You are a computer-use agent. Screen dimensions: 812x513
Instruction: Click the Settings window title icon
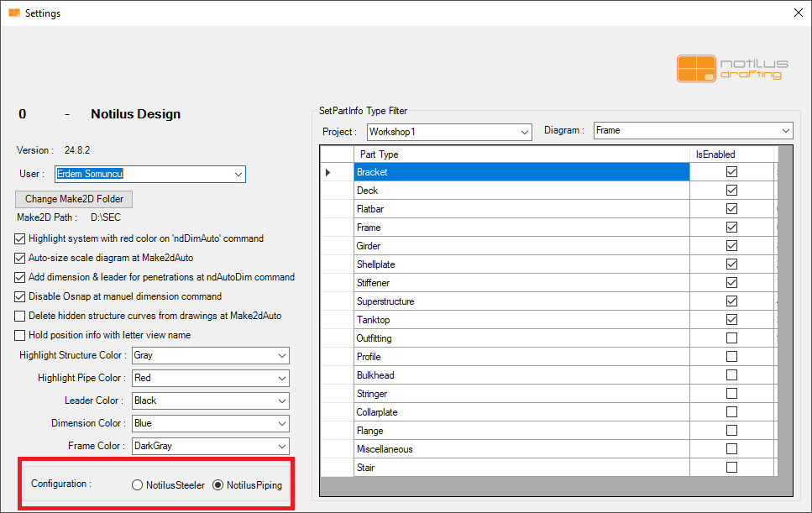pos(13,13)
